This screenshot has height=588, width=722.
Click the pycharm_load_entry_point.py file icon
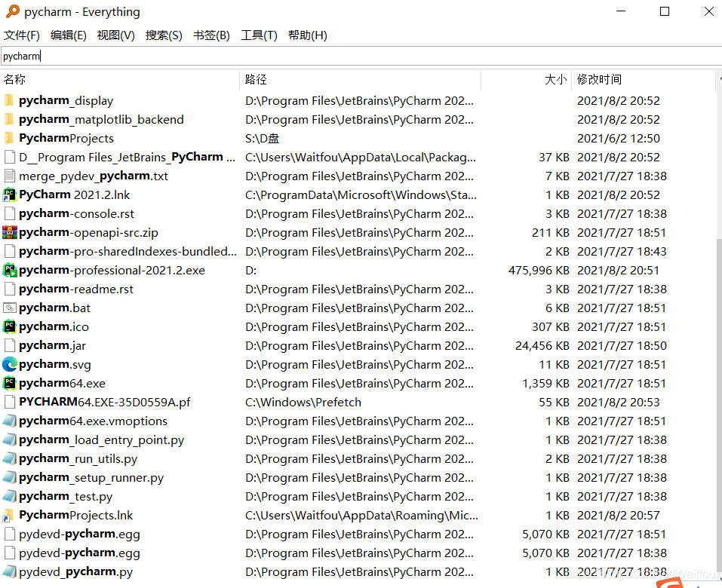[x=9, y=439]
